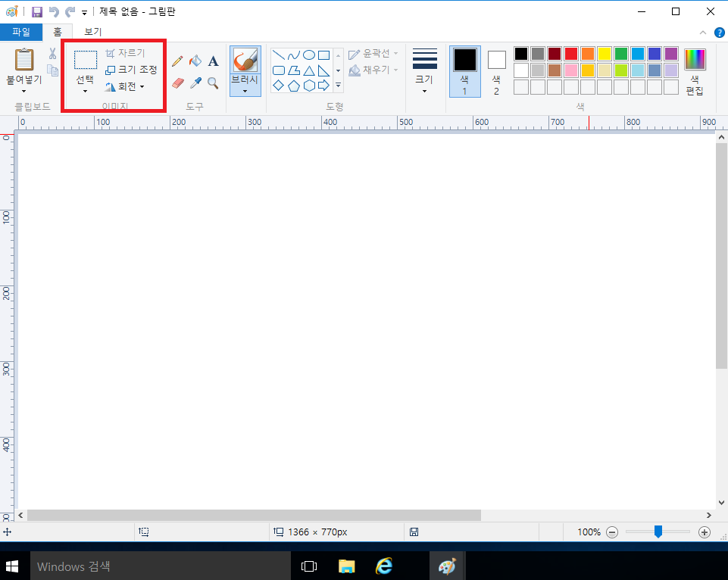Collapse the ribbon with the chevron
Image resolution: width=728 pixels, height=580 pixels.
pyautogui.click(x=703, y=33)
